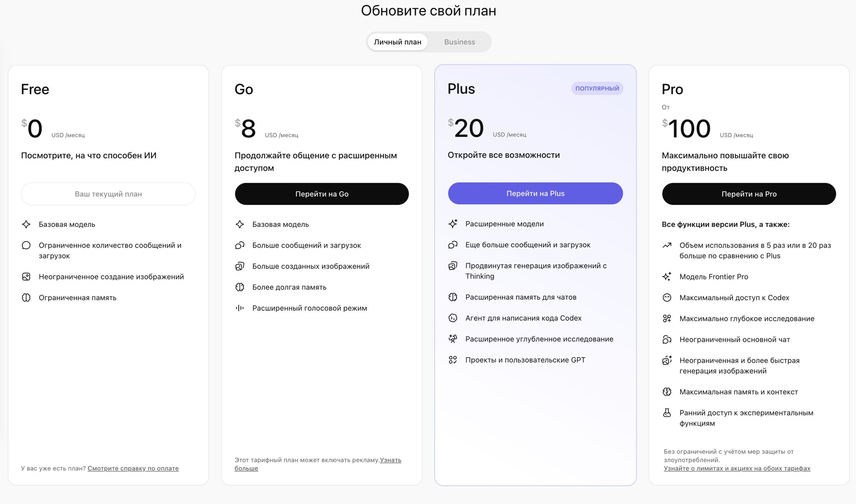Click text Расширенный голосовой режим
This screenshot has height=504, width=856.
pos(309,308)
